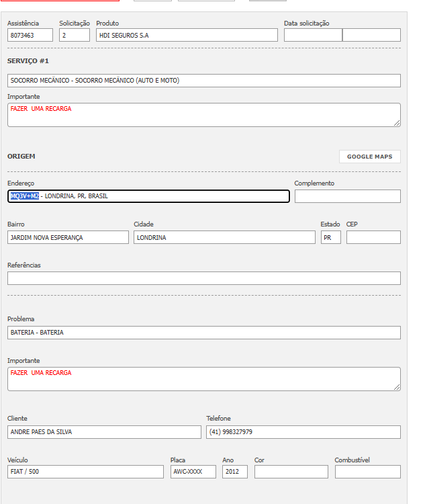Screen dimensions: 425x504
Task: Focus the empty Cor field
Action: pos(291,472)
